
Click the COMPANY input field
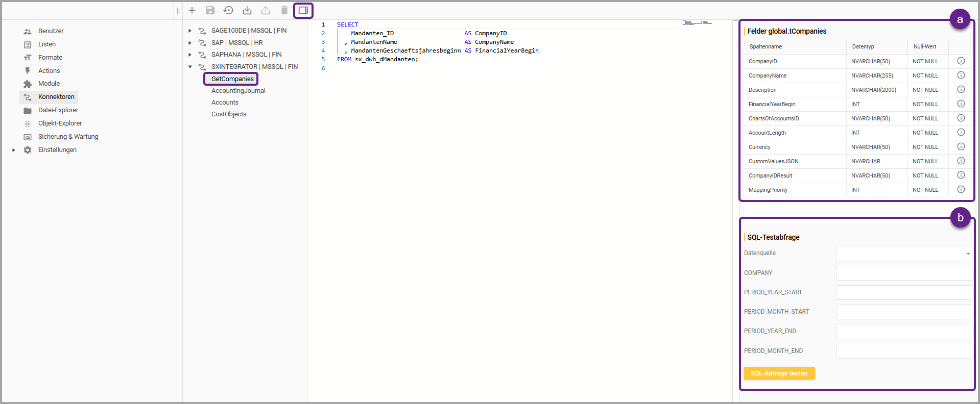tap(904, 273)
